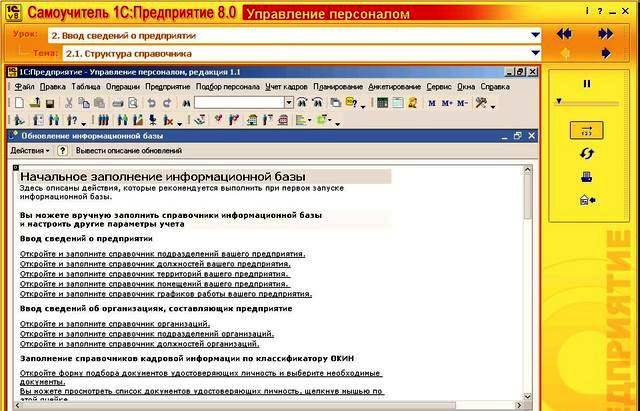Open the Правка menu
This screenshot has width=640, height=411.
point(53,87)
